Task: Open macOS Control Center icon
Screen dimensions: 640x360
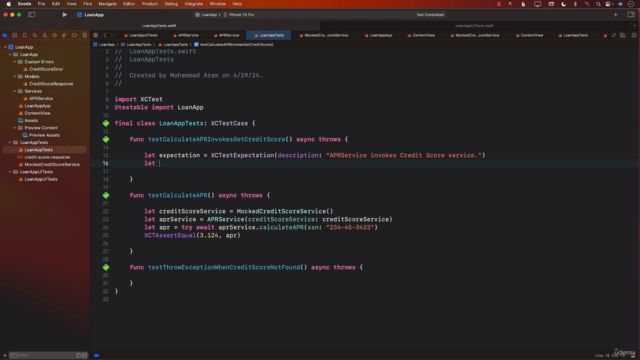Action: click(609, 4)
